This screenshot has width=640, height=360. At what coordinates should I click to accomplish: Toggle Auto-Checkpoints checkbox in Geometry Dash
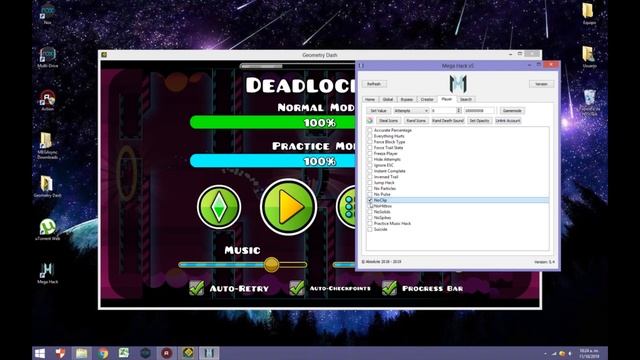(297, 288)
